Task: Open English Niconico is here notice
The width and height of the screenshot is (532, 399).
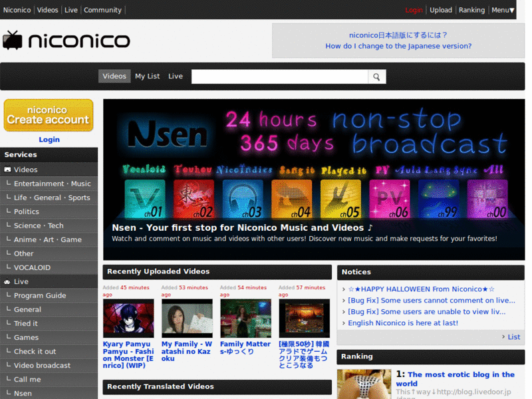Action: click(403, 323)
